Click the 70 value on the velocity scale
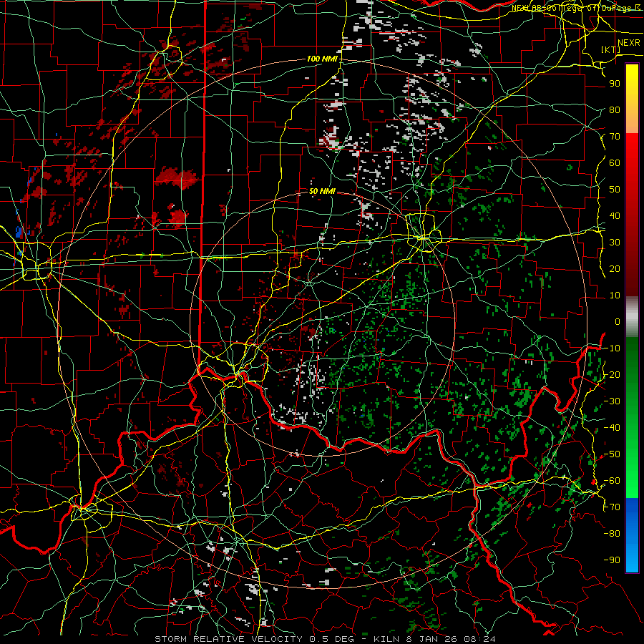The width and height of the screenshot is (644, 644). tap(615, 137)
